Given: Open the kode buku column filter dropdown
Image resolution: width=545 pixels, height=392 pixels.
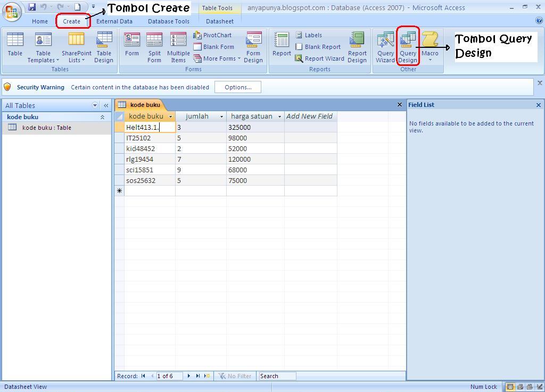Looking at the screenshot, I should click(170, 116).
